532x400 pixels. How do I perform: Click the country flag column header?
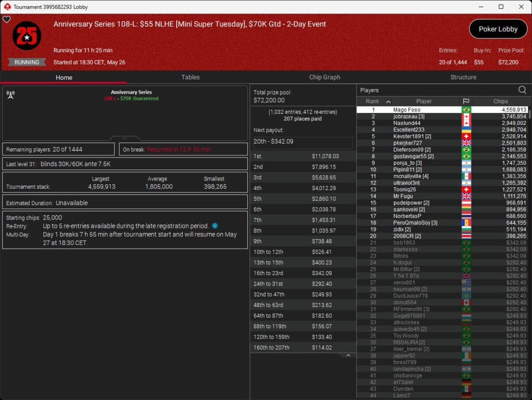466,101
